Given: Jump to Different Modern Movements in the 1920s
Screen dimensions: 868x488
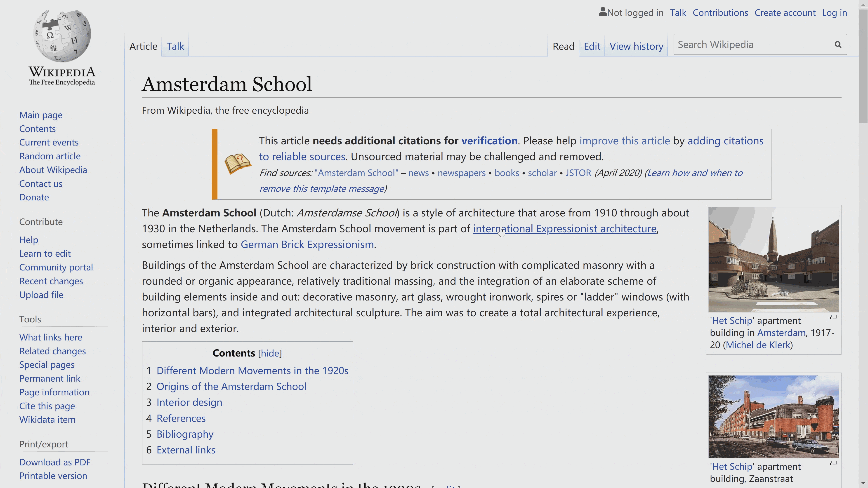Looking at the screenshot, I should tap(252, 371).
